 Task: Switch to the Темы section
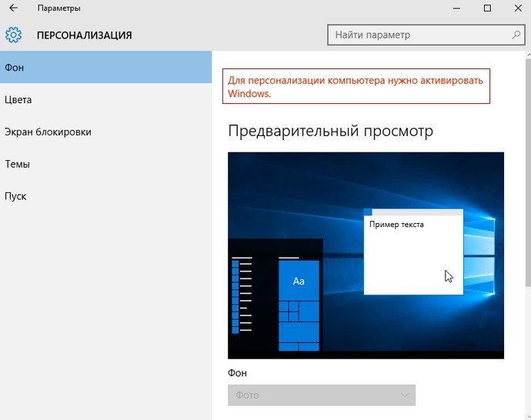[105, 164]
